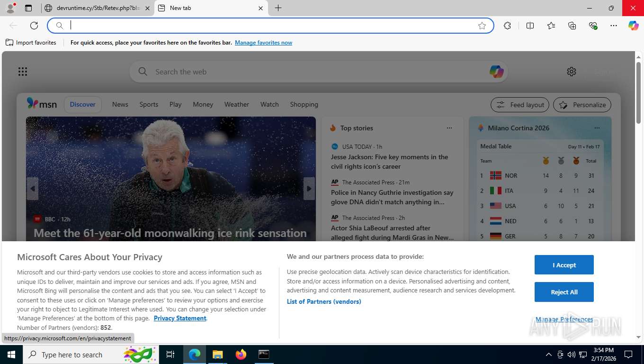Open the Favorites list icon

[x=551, y=26]
